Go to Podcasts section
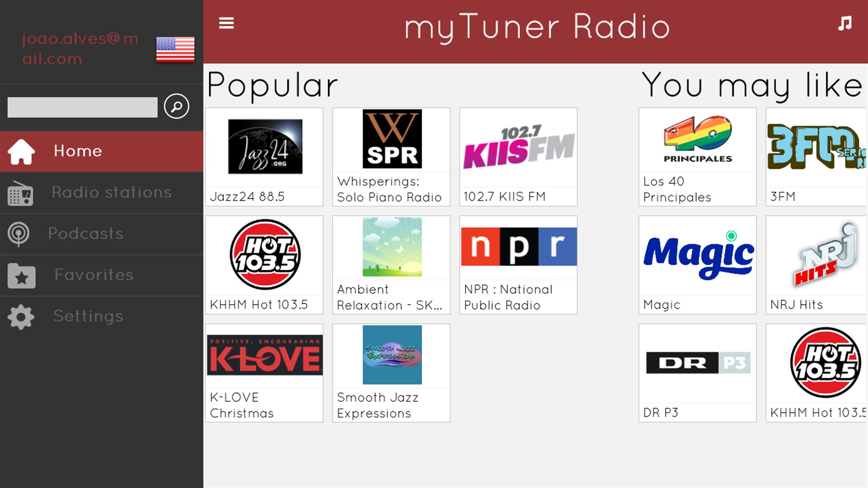Screen dimensions: 868x488 pyautogui.click(x=86, y=234)
